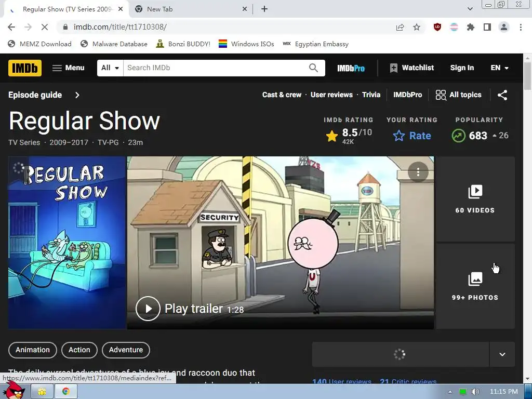Show hidden tray icons arrow
The image size is (532, 399).
[x=450, y=392]
